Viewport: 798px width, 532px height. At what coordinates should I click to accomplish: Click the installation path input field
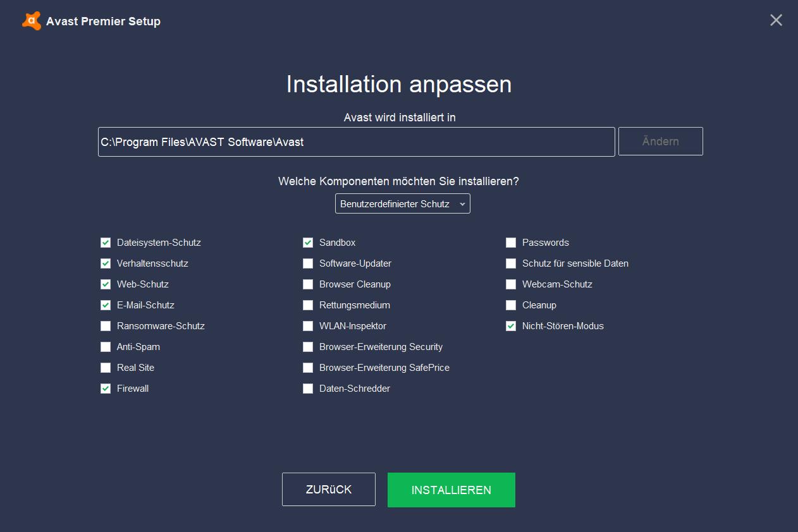[x=357, y=142]
